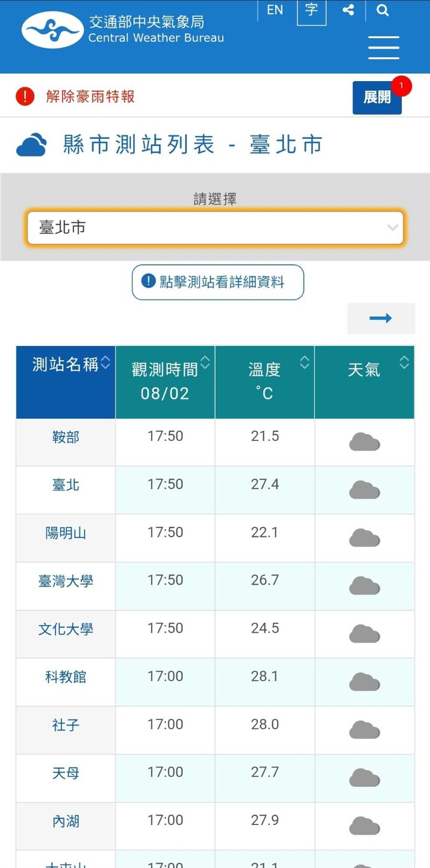Open the font size 字 option
Image resolution: width=430 pixels, height=868 pixels.
pyautogui.click(x=312, y=12)
